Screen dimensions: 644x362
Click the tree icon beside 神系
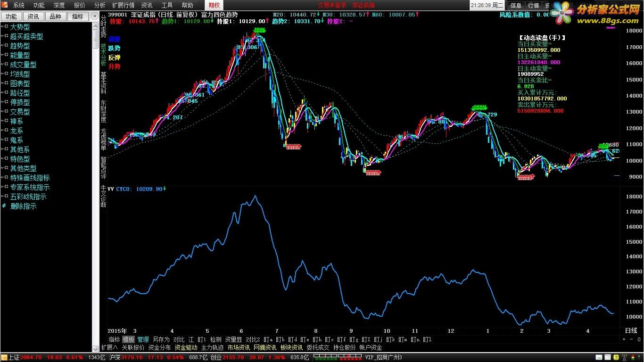pyautogui.click(x=5, y=121)
